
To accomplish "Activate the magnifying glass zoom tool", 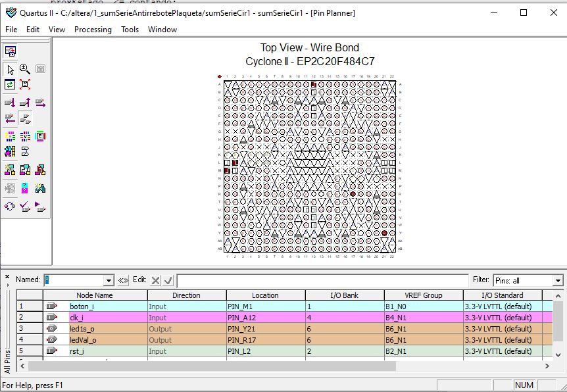I will [25, 69].
